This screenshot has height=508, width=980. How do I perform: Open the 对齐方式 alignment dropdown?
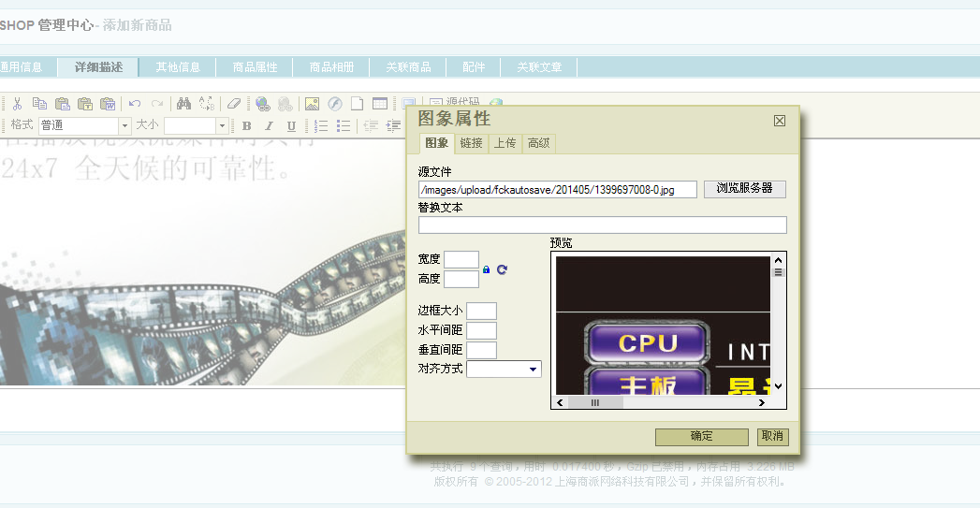504,370
